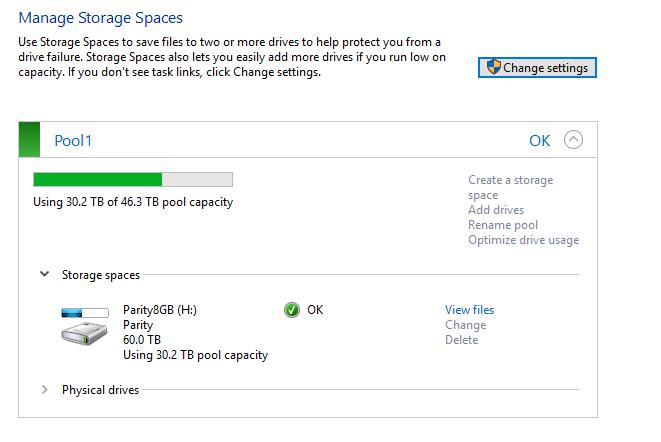Open View files link for Parity8GB

[x=470, y=310]
